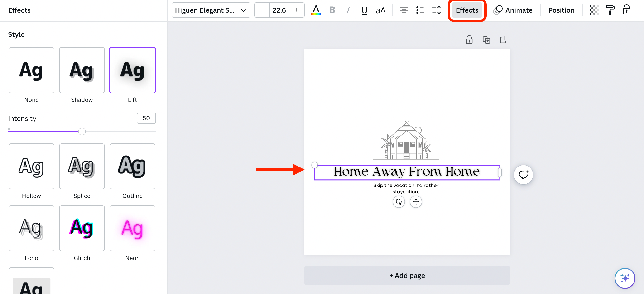Change text alignment
This screenshot has height=294, width=644.
(x=404, y=10)
